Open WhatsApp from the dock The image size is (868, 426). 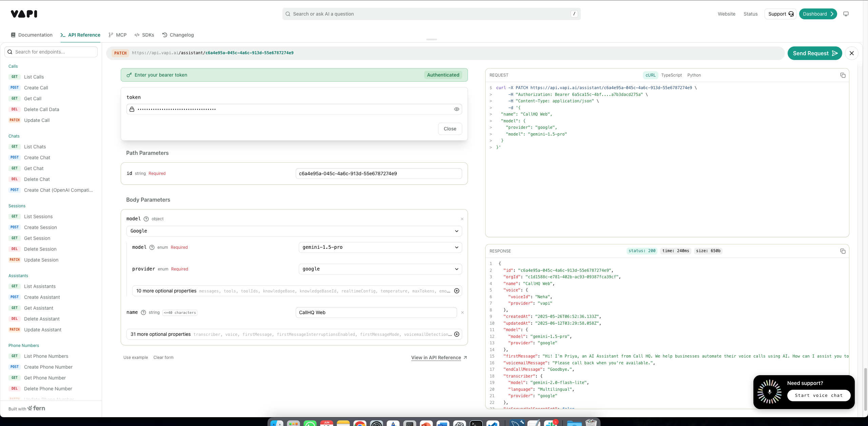click(310, 424)
